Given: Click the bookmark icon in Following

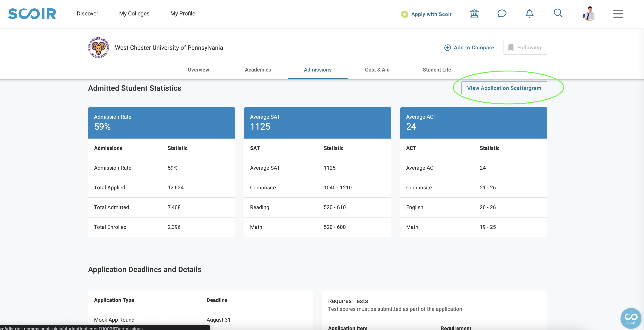Looking at the screenshot, I should point(511,48).
